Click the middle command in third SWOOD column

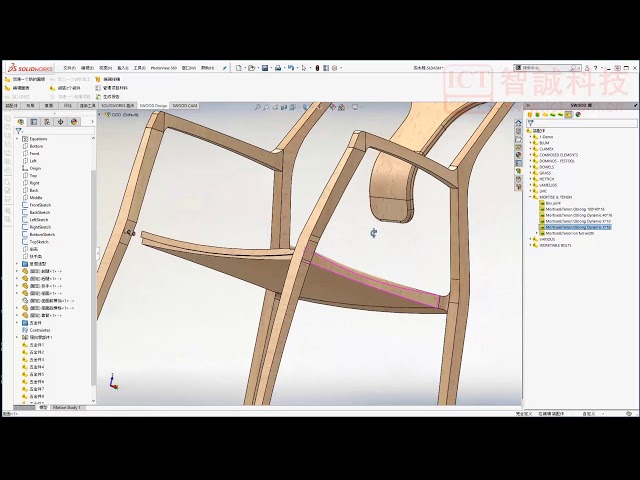coord(111,88)
